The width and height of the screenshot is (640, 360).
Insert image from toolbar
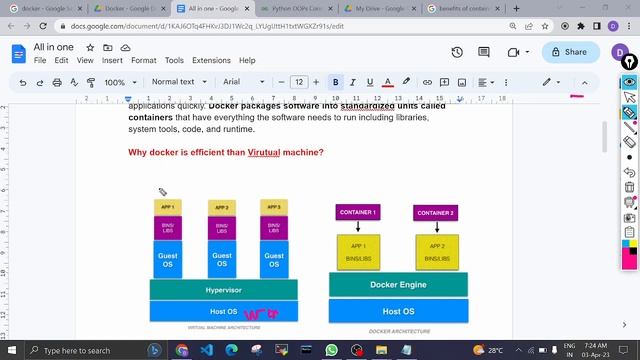[x=462, y=82]
